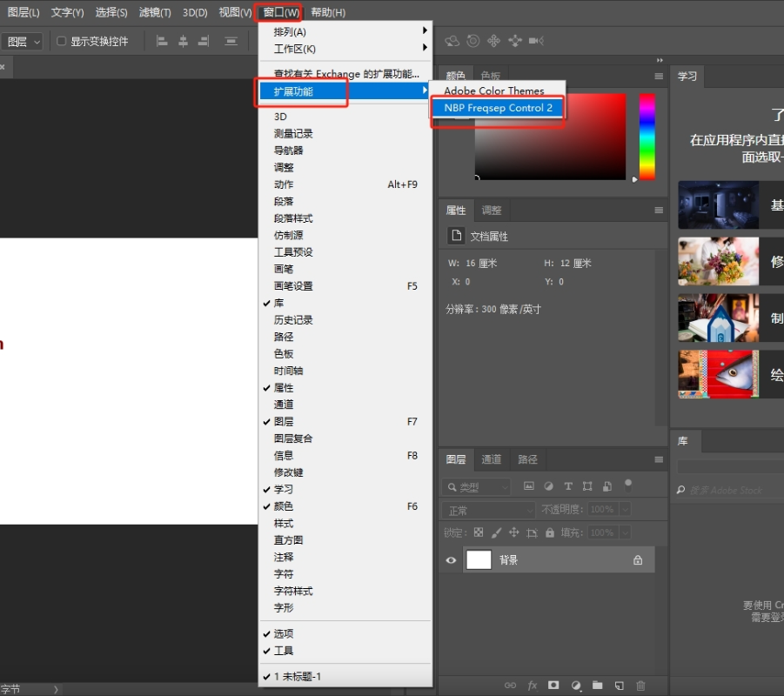Expand the 工作区(K) submenu
Viewport: 784px width, 696px height.
[x=345, y=49]
